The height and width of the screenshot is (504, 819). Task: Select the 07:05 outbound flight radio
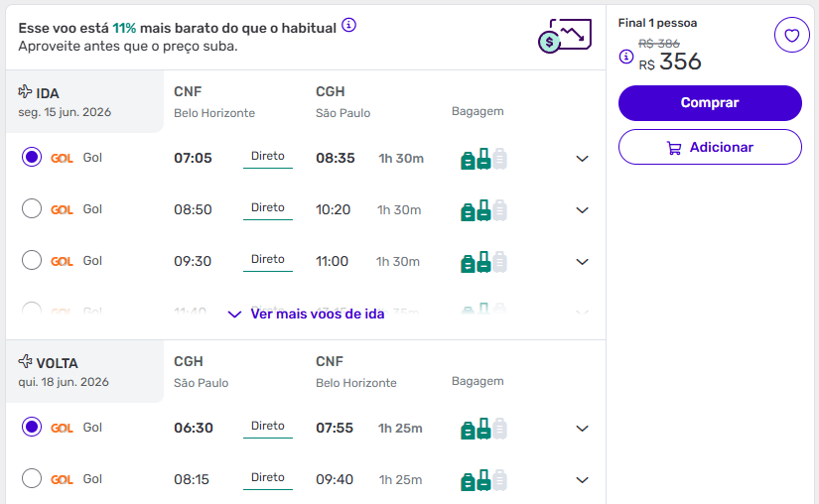point(32,157)
